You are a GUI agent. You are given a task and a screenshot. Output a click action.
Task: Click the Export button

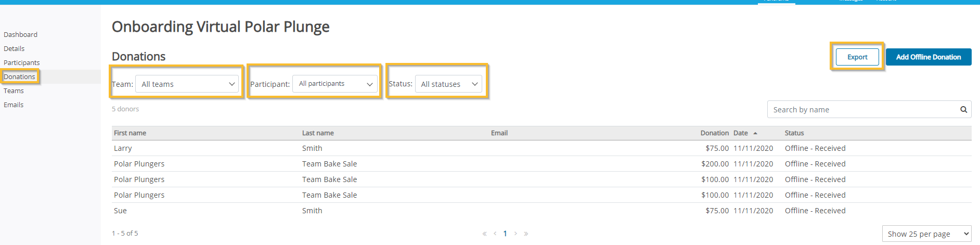coord(857,57)
